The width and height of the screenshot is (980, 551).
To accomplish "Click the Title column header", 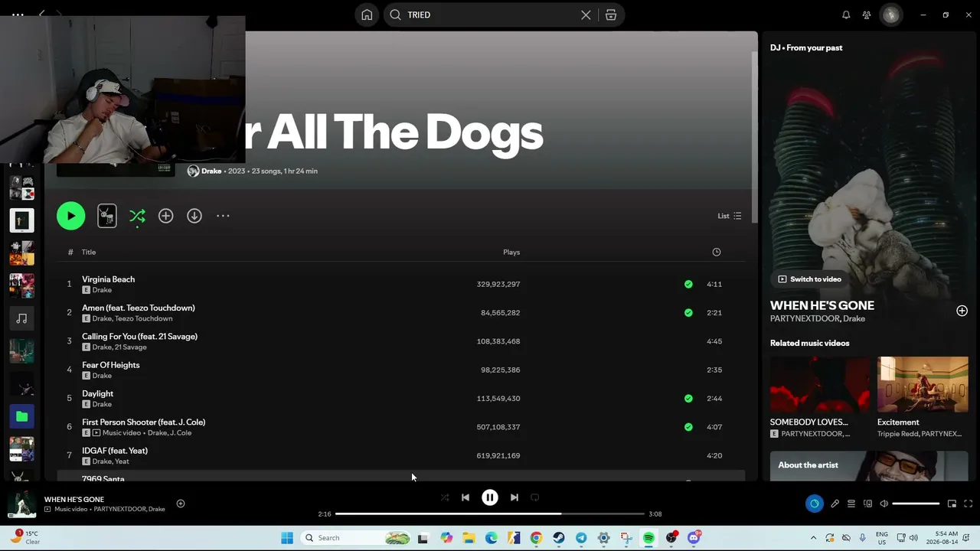I will (x=89, y=252).
